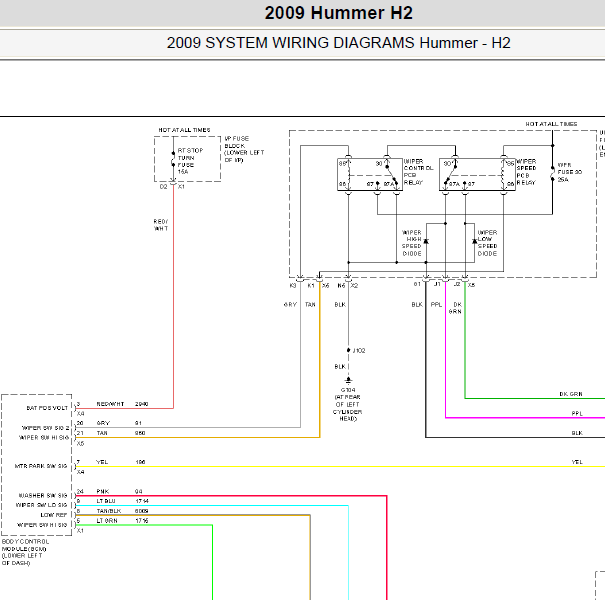The height and width of the screenshot is (600, 605).
Task: Select the J102 splice label
Action: [359, 350]
